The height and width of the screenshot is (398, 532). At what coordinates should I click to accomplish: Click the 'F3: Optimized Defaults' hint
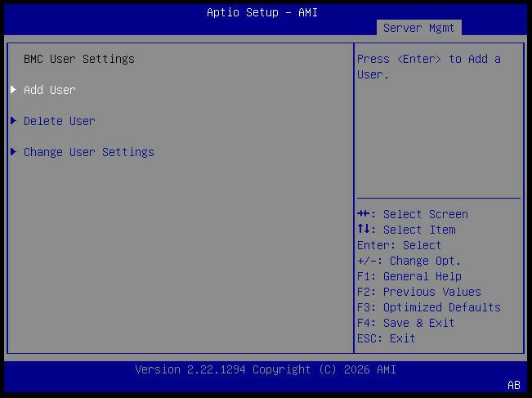[x=429, y=307]
